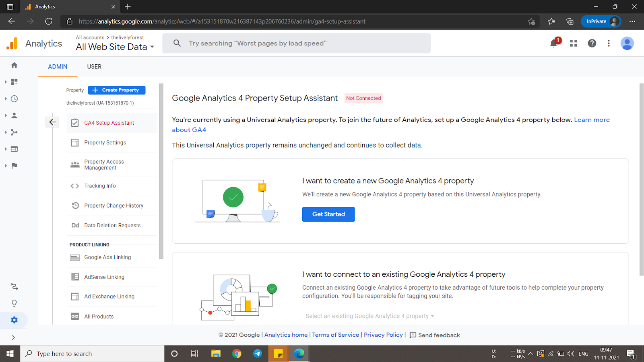
Task: Focus the Analytics search box
Action: 296,43
